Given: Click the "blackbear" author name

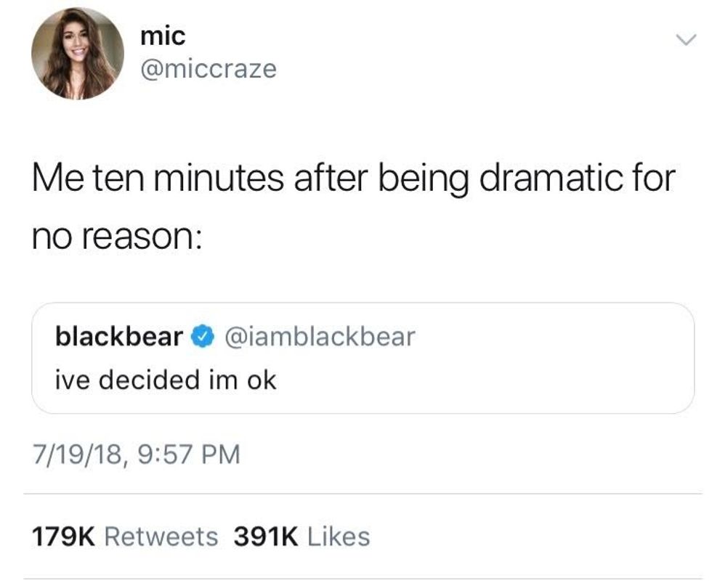Looking at the screenshot, I should point(119,337).
